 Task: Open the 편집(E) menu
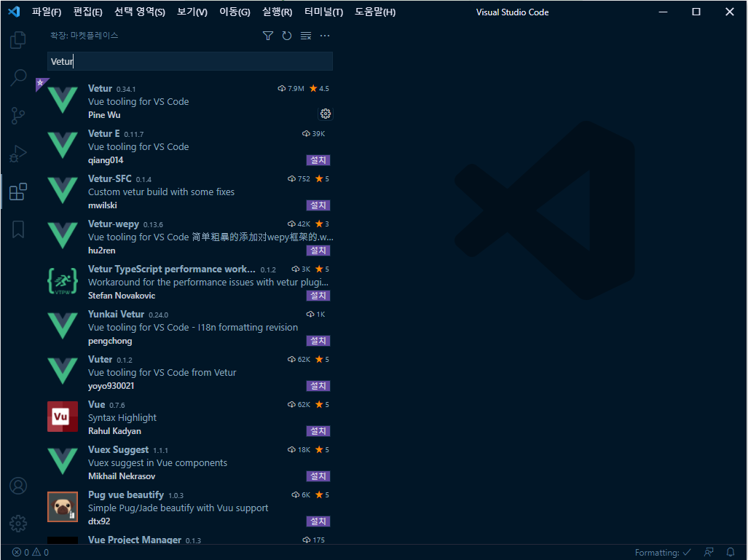(88, 12)
